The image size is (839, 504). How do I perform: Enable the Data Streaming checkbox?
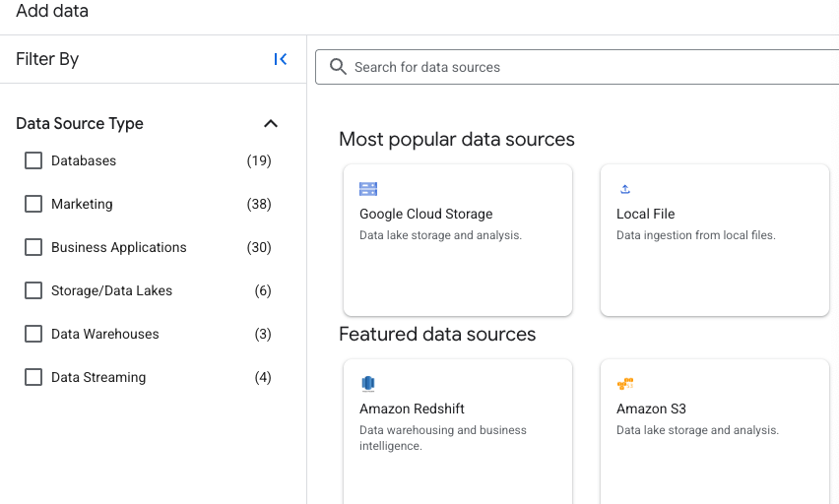pyautogui.click(x=33, y=377)
